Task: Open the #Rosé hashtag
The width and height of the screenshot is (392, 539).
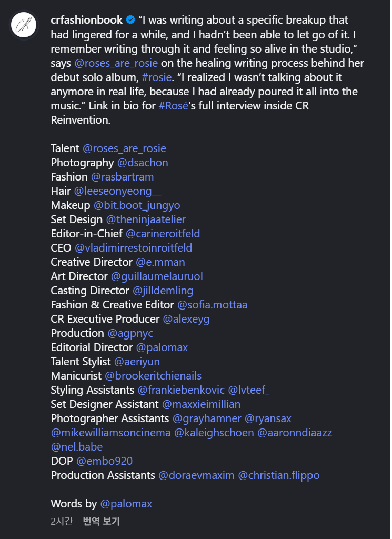Action: click(x=173, y=106)
